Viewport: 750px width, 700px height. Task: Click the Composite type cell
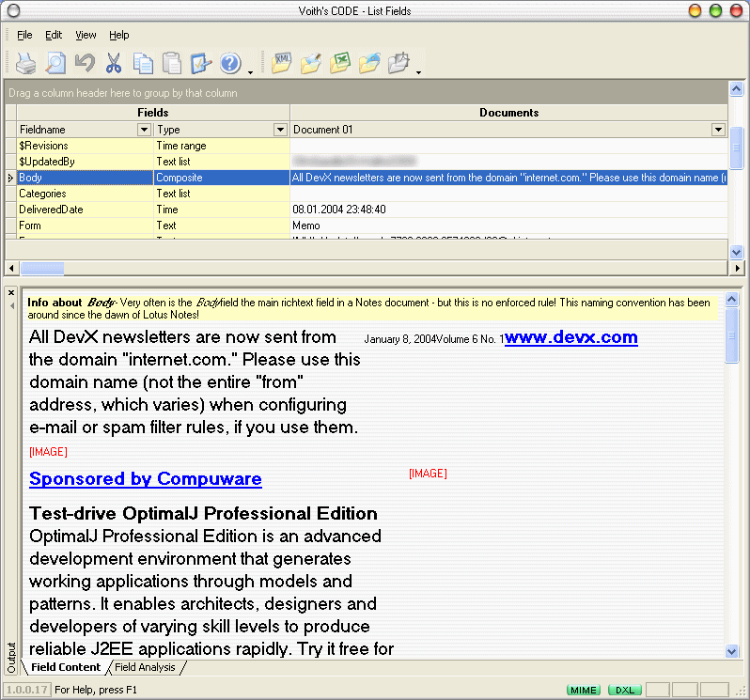click(x=222, y=178)
